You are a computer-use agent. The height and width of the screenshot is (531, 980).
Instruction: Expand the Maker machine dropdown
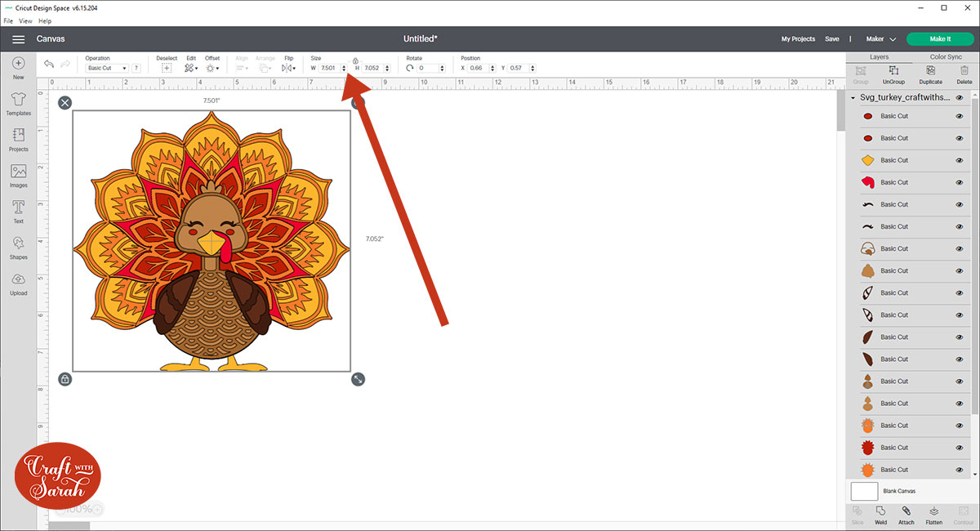tap(881, 39)
